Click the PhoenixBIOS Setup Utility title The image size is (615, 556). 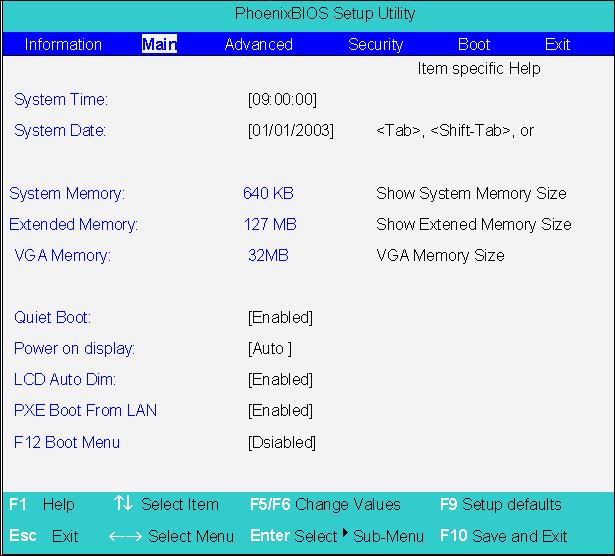pyautogui.click(x=325, y=14)
